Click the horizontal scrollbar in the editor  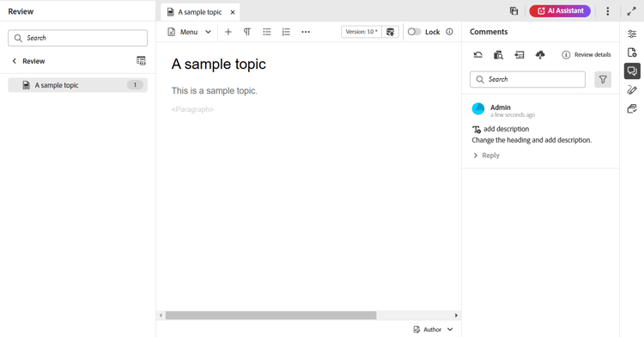(x=270, y=316)
